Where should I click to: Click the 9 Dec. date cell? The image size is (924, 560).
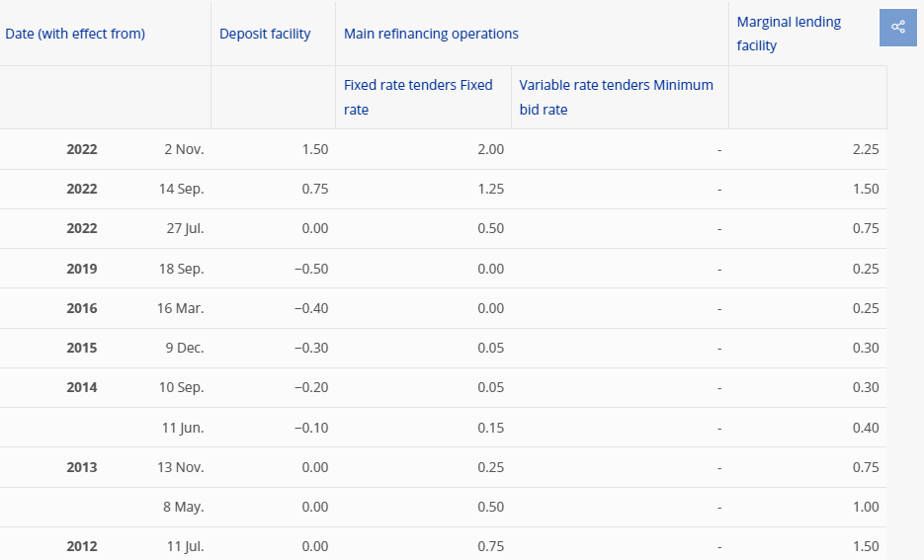point(185,348)
